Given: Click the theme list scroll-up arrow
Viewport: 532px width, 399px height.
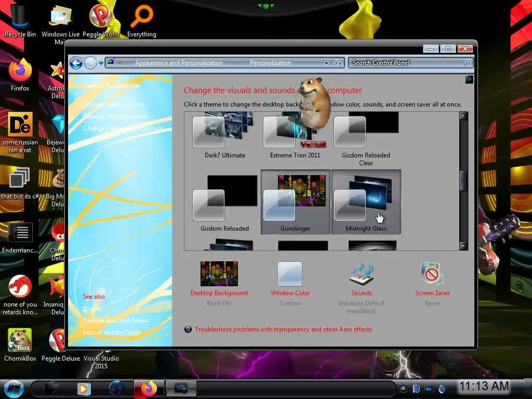Looking at the screenshot, I should (463, 116).
